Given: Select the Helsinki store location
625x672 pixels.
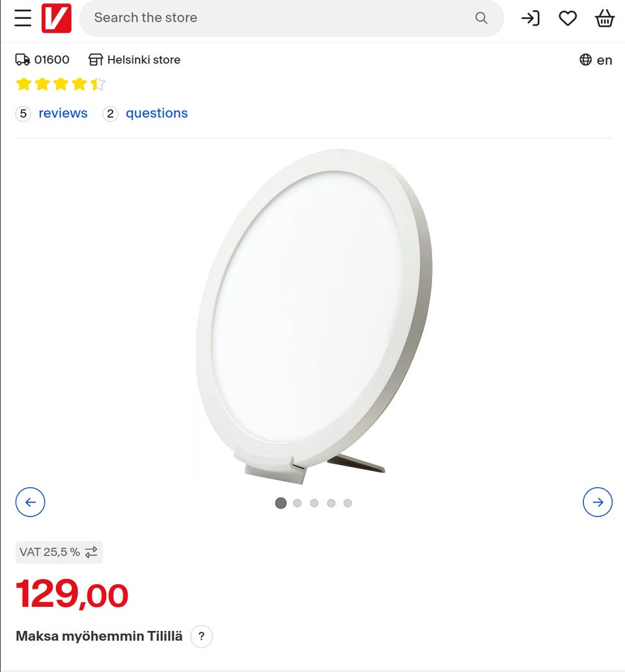Looking at the screenshot, I should tap(134, 60).
